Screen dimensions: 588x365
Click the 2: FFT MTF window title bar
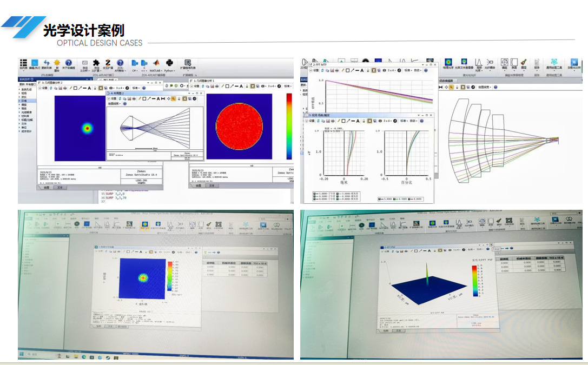(373, 64)
